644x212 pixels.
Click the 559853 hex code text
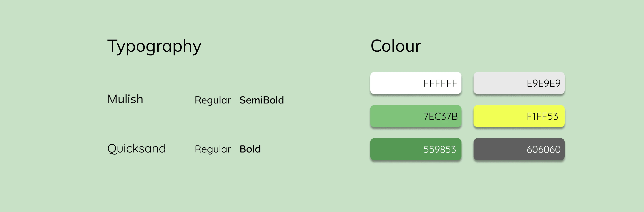[440, 149]
